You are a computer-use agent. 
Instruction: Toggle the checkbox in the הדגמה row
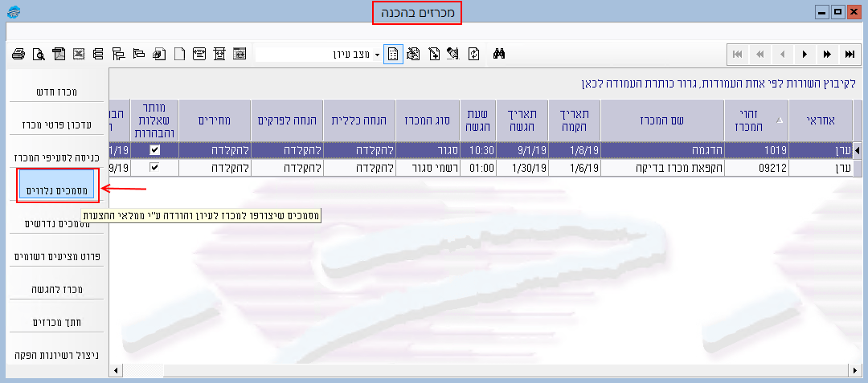point(154,150)
